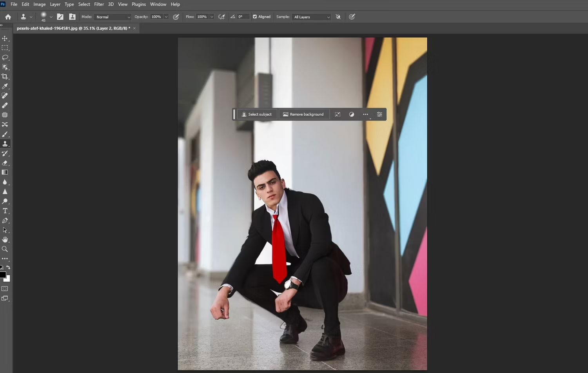The height and width of the screenshot is (373, 588).
Task: Select the Crop tool
Action: [5, 76]
